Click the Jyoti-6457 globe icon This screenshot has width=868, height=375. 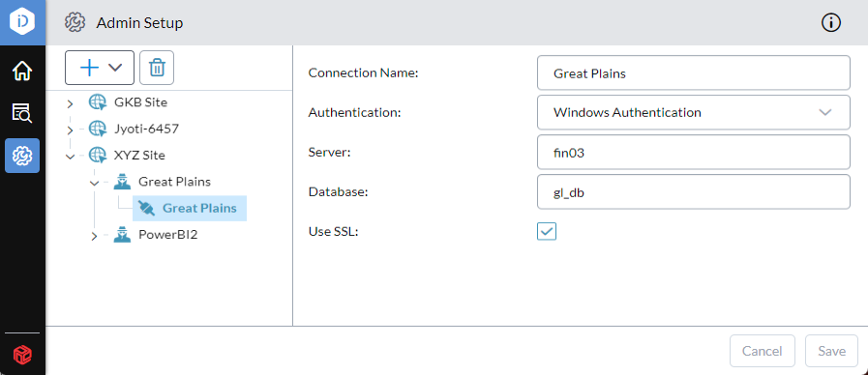click(97, 129)
